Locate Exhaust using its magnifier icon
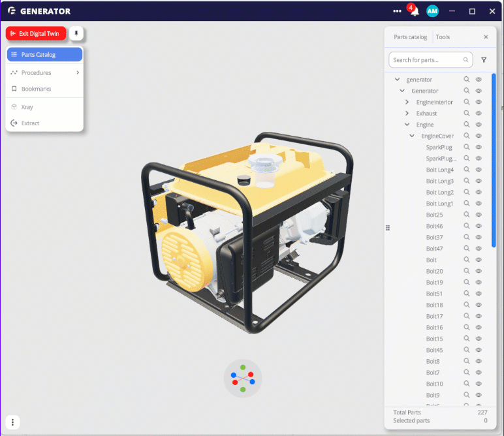The height and width of the screenshot is (436, 504). tap(467, 114)
